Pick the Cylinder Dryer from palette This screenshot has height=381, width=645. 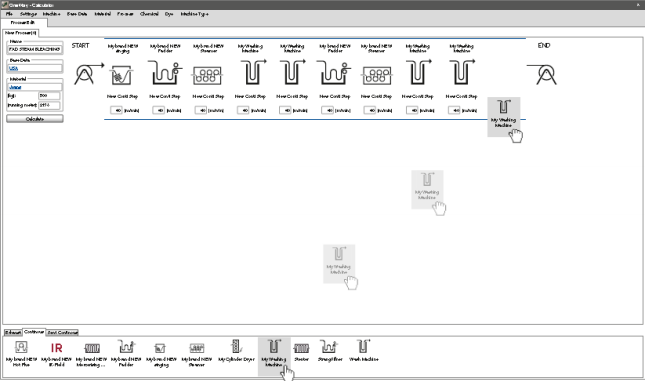(236, 351)
